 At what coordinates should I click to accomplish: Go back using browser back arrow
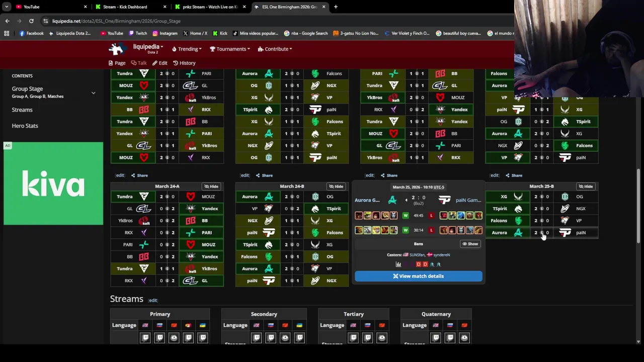pyautogui.click(x=7, y=21)
